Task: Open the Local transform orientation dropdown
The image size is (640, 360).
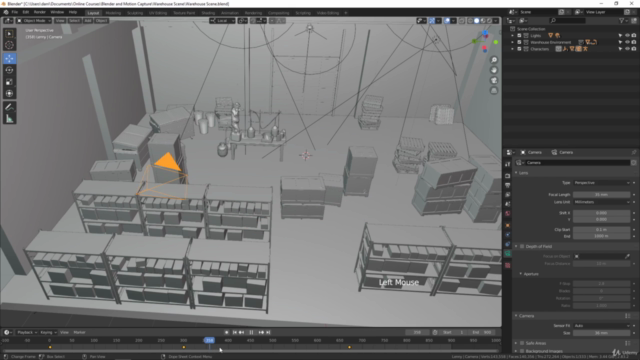Action: point(222,20)
